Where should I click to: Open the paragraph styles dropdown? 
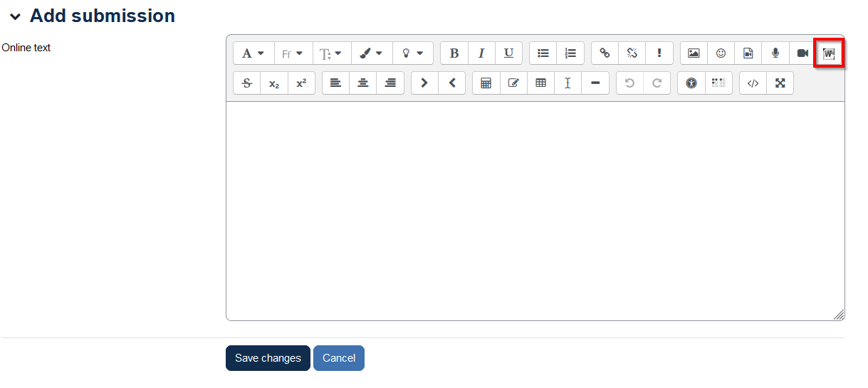pos(253,53)
